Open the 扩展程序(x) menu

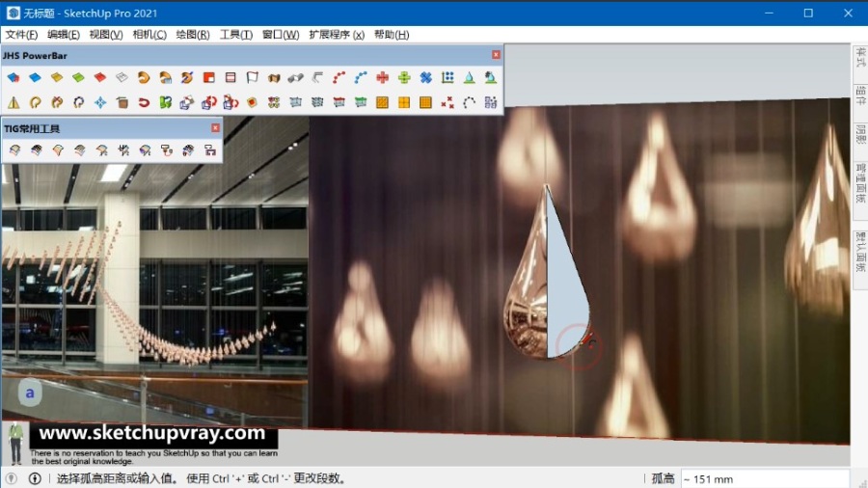337,35
